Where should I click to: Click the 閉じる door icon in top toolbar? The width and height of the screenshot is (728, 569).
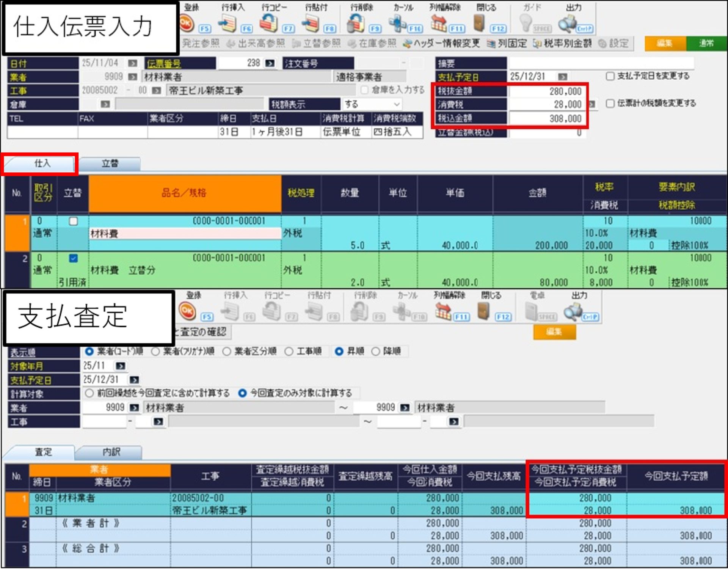coord(480,24)
